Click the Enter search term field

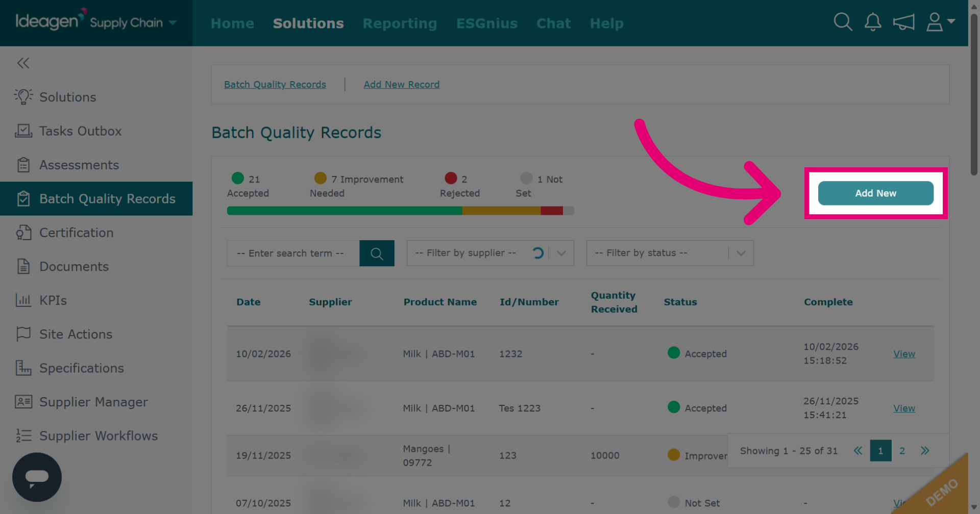tap(293, 253)
